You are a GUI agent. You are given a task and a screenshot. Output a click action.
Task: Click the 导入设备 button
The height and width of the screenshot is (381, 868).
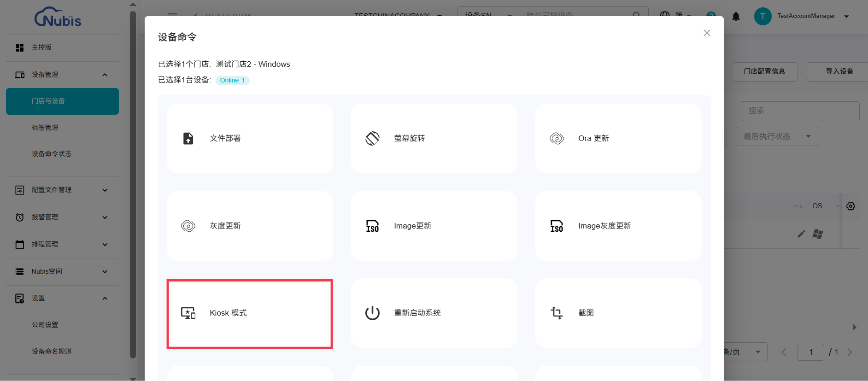[839, 72]
